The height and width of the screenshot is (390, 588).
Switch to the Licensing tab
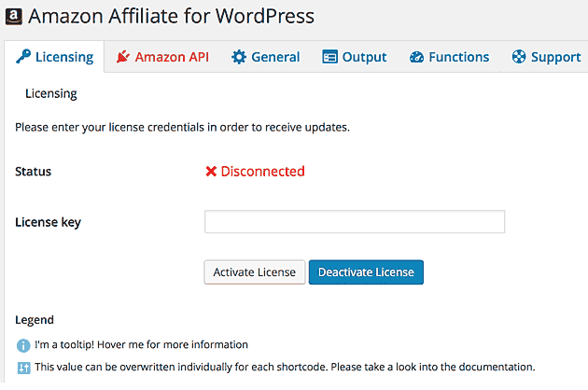pos(55,57)
